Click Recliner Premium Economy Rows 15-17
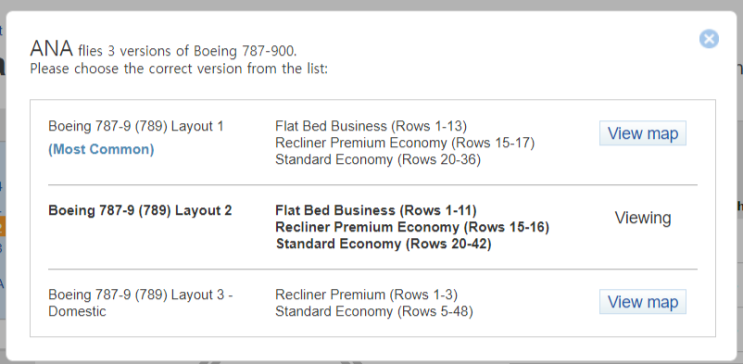743x364 pixels. pos(405,143)
